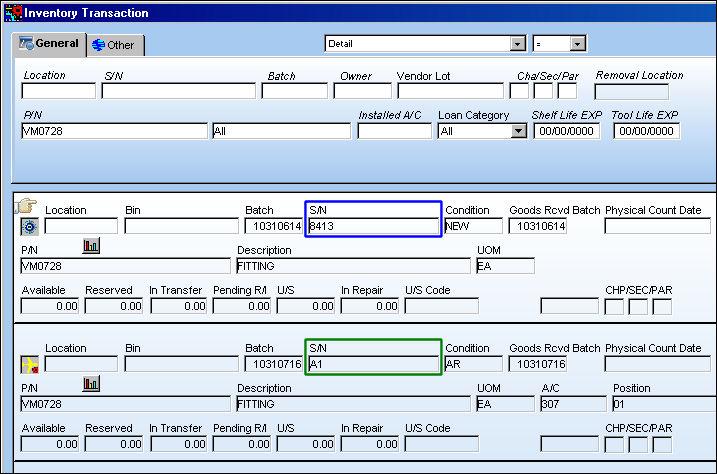This screenshot has width=717, height=474.
Task: Open the bar chart icon for second record
Action: [91, 384]
